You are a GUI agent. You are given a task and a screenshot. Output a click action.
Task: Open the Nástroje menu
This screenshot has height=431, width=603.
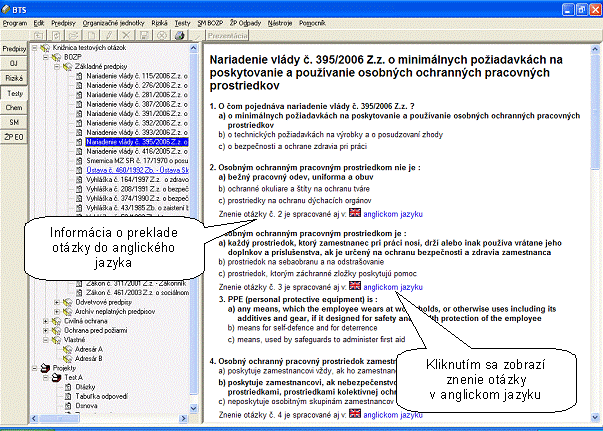tap(280, 23)
